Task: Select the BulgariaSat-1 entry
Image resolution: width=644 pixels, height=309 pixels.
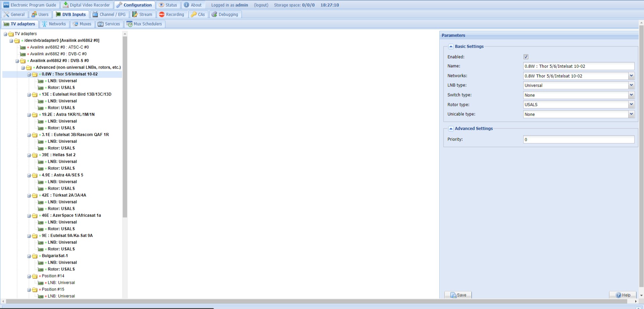Action: coord(55,256)
